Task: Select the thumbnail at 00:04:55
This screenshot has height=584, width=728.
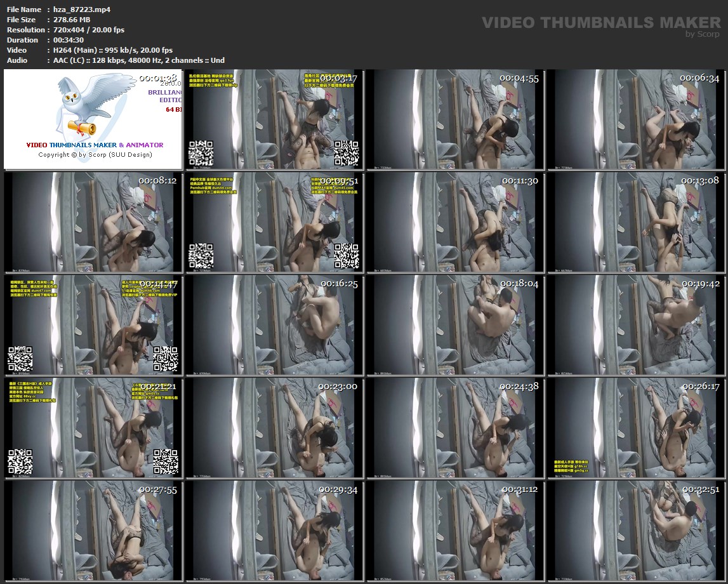Action: (x=455, y=119)
